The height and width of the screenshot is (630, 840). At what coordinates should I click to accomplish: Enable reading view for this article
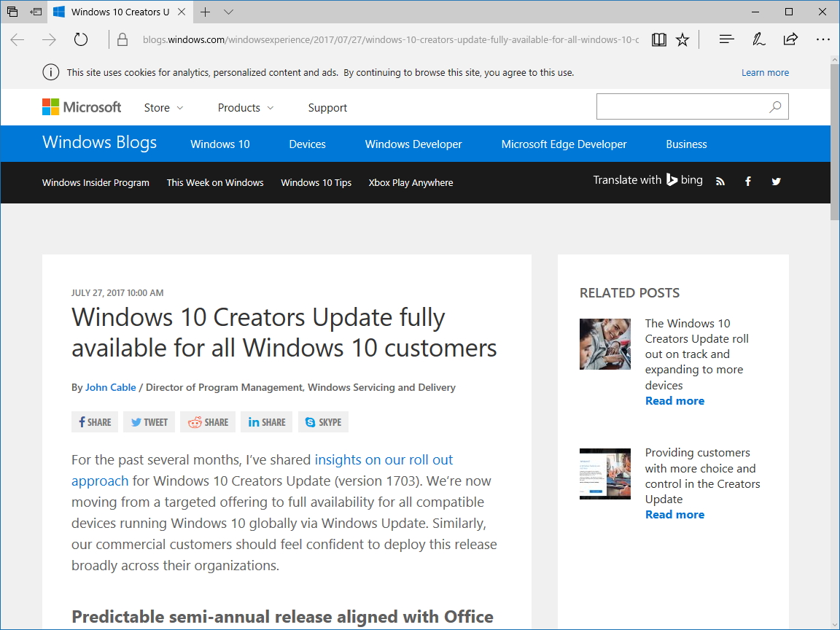point(658,39)
